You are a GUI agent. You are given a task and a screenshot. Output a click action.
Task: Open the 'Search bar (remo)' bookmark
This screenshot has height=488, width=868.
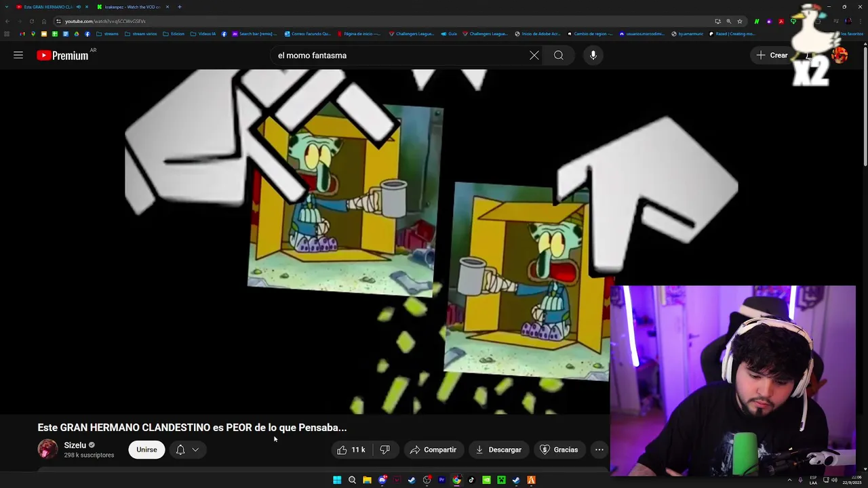254,34
